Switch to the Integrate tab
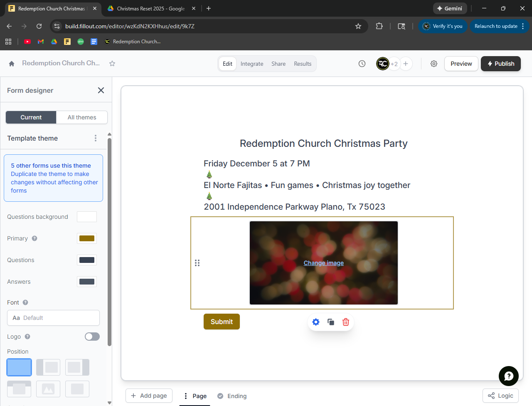This screenshot has height=406, width=532. (x=252, y=64)
